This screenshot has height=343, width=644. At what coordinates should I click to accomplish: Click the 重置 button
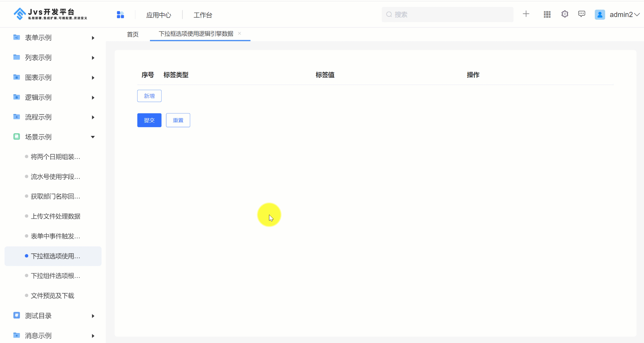click(x=178, y=120)
